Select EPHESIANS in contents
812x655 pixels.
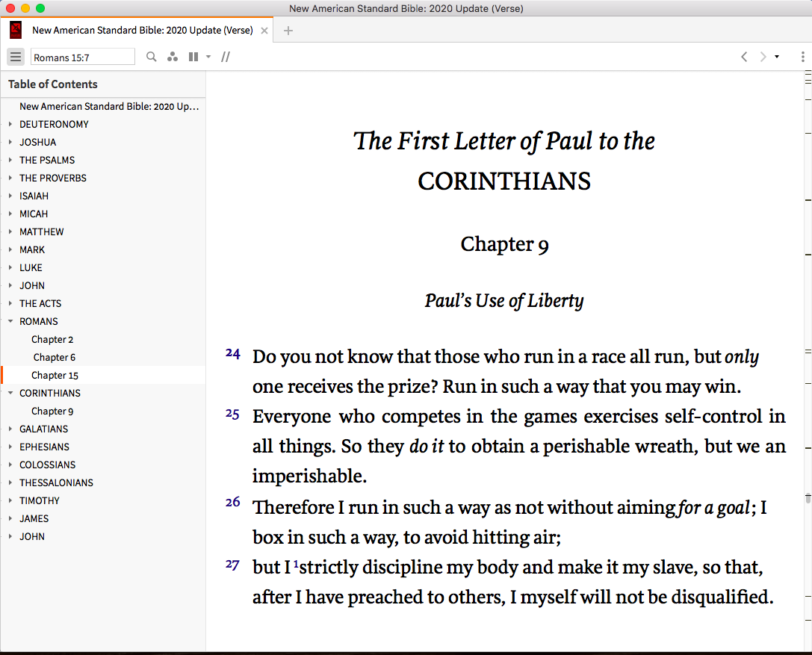point(45,447)
